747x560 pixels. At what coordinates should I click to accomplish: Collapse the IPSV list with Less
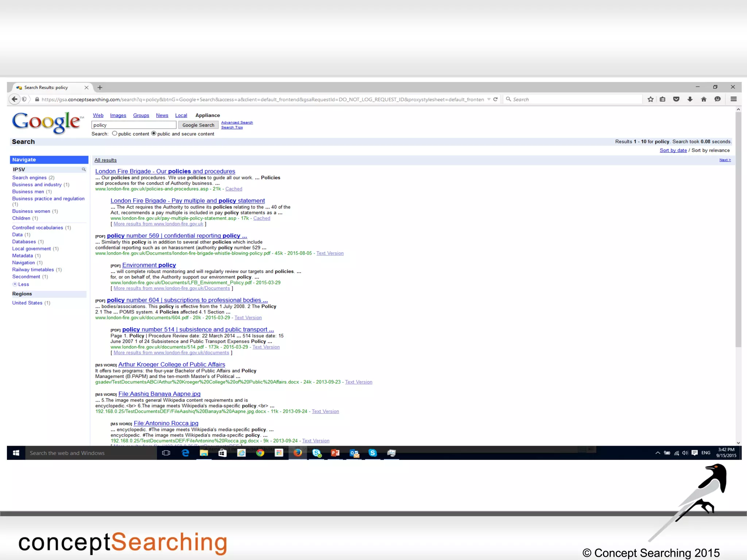tap(23, 284)
